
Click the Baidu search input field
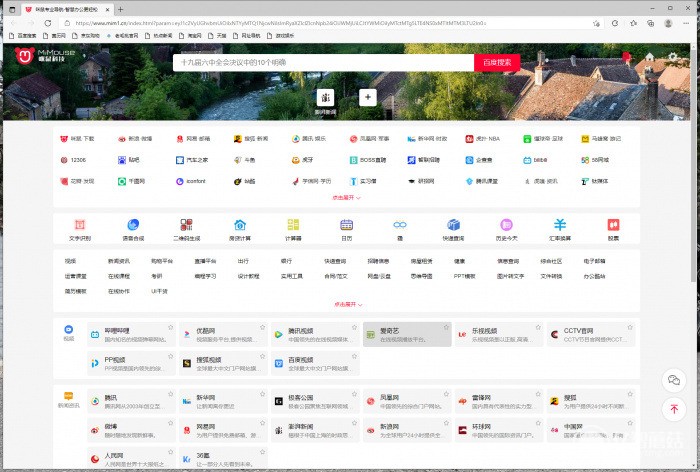tap(324, 63)
